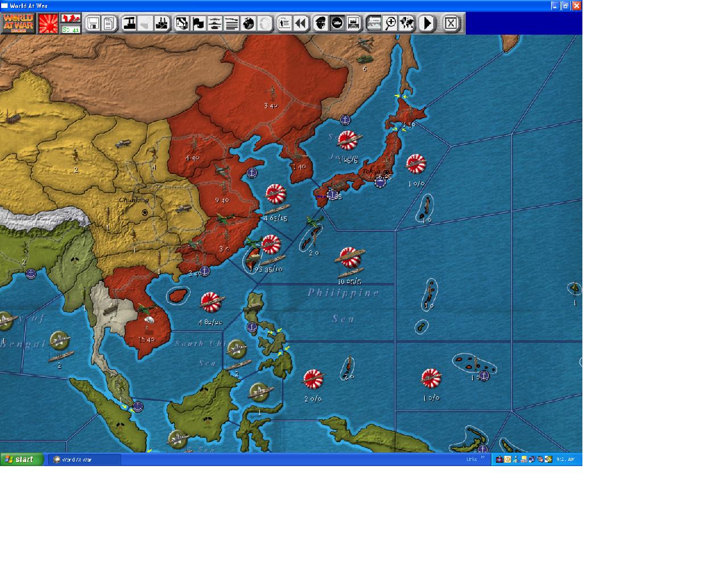Click the black flag toolbar icon
The height and width of the screenshot is (582, 728).
[x=198, y=23]
